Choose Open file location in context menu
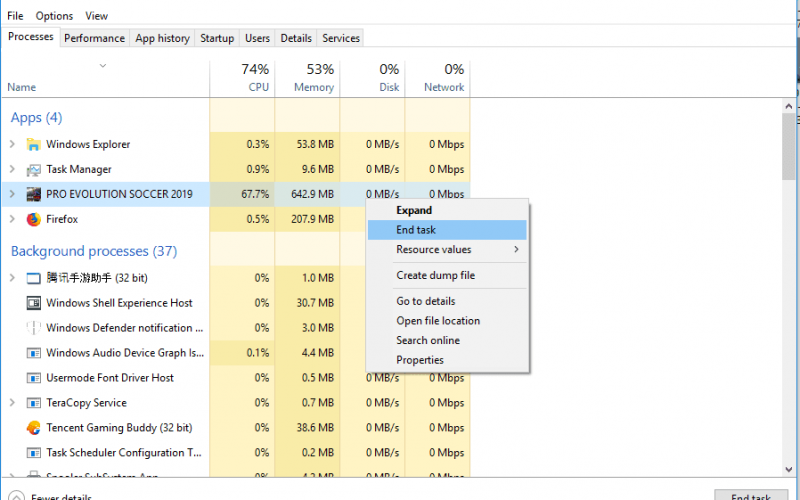Screen dimensions: 800x500 coord(447,321)
